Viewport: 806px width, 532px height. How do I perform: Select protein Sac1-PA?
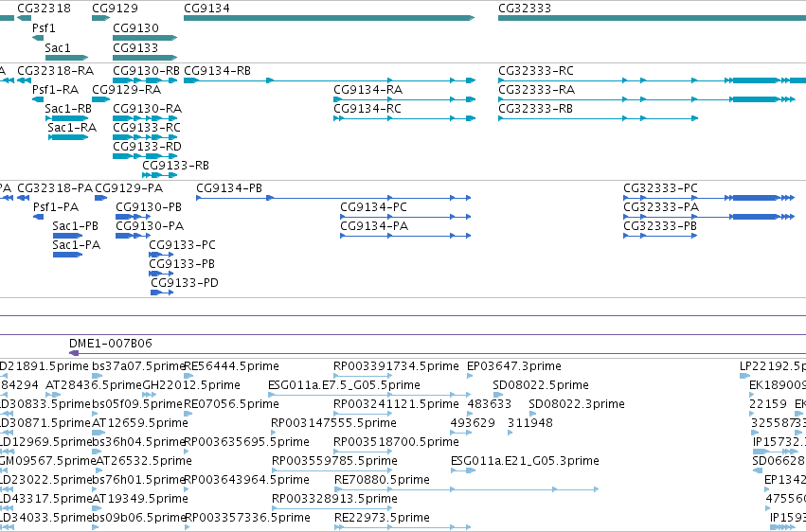pos(76,245)
